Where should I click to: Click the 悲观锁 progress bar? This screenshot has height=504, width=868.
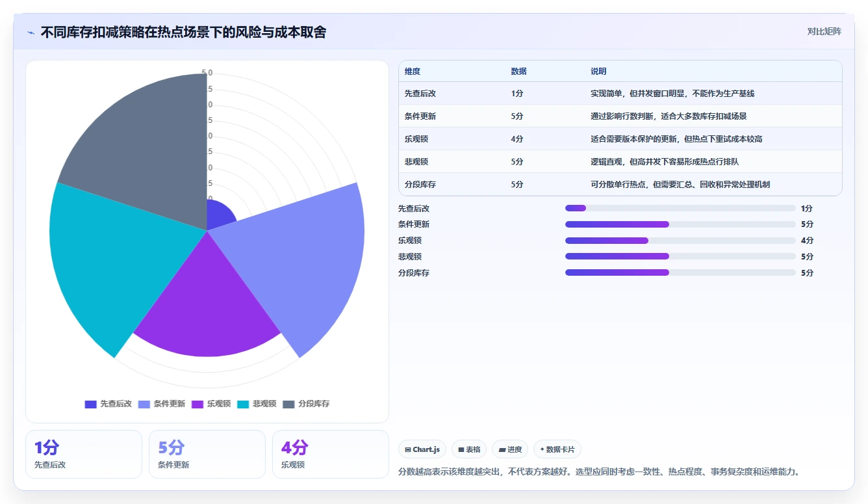680,257
